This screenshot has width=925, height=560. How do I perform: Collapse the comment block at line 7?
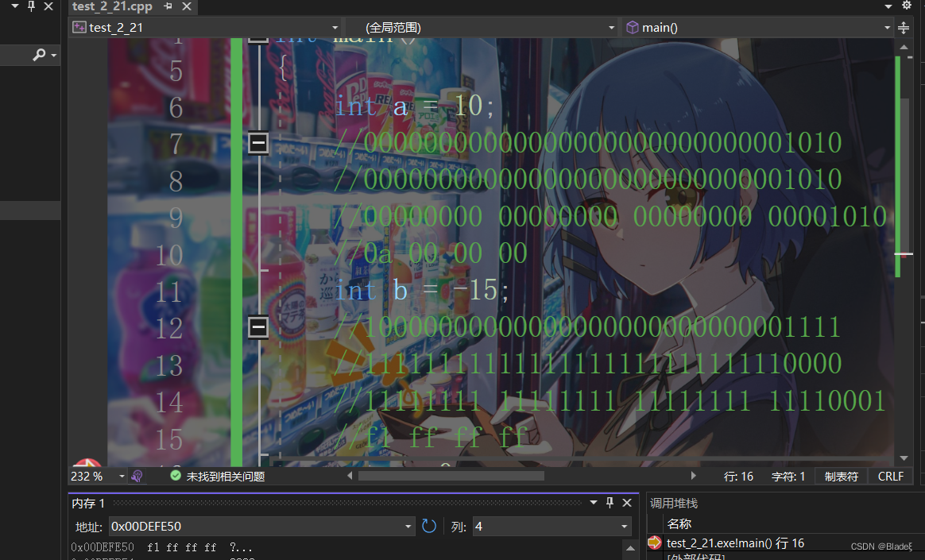click(258, 143)
